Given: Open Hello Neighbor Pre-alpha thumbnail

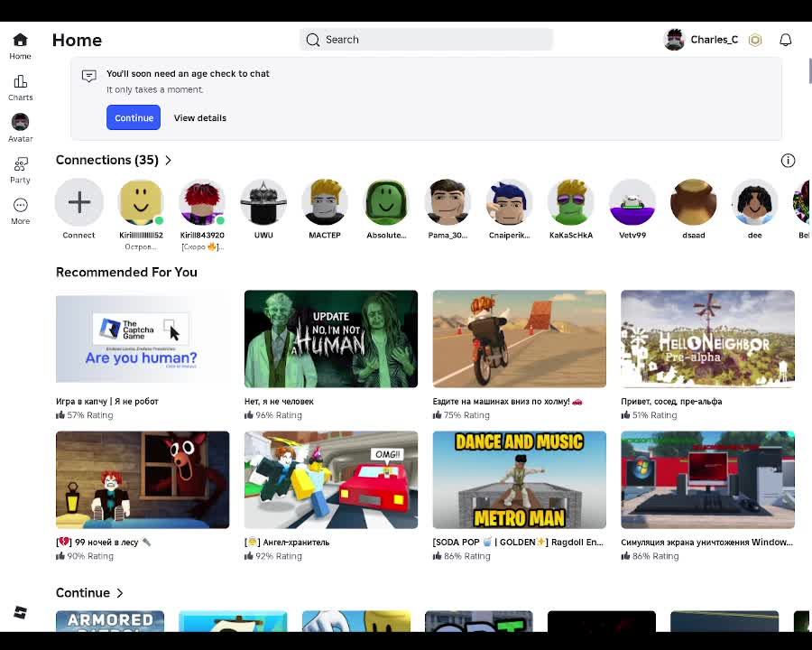Looking at the screenshot, I should coord(708,339).
